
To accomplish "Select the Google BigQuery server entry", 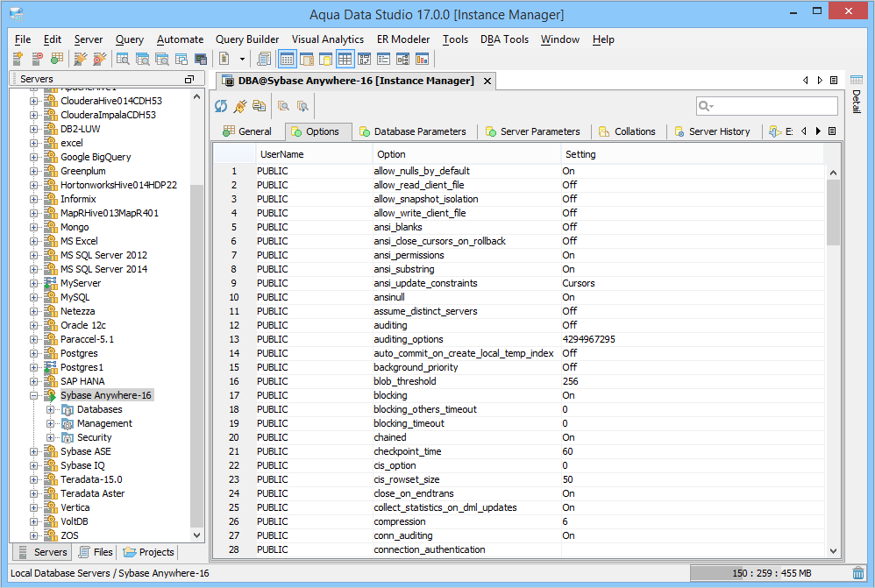I will point(96,158).
